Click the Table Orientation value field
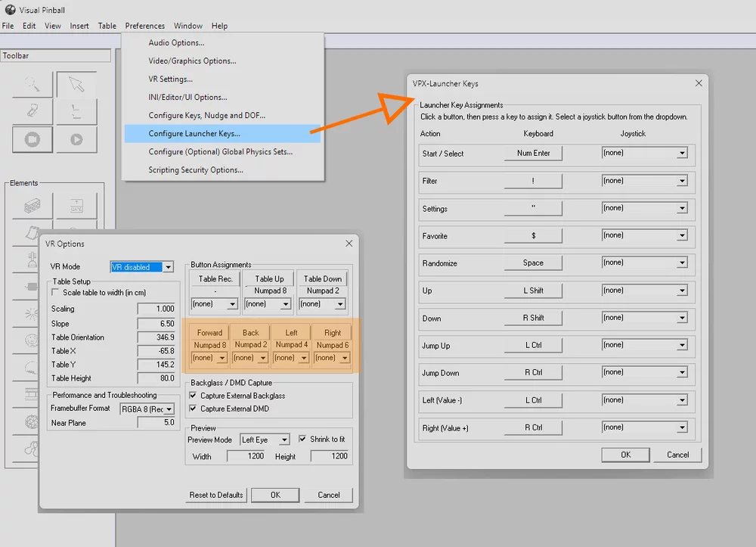 (156, 337)
